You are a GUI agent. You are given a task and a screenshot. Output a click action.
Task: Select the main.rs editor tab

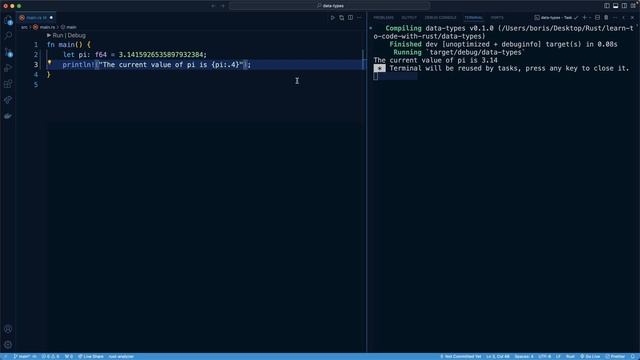[36, 18]
